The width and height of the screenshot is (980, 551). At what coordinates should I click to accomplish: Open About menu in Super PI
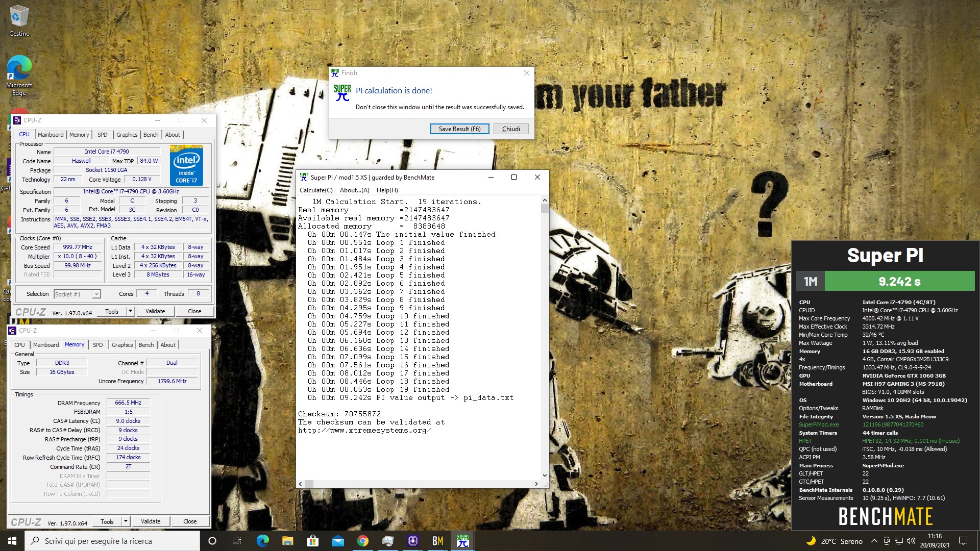coord(354,190)
